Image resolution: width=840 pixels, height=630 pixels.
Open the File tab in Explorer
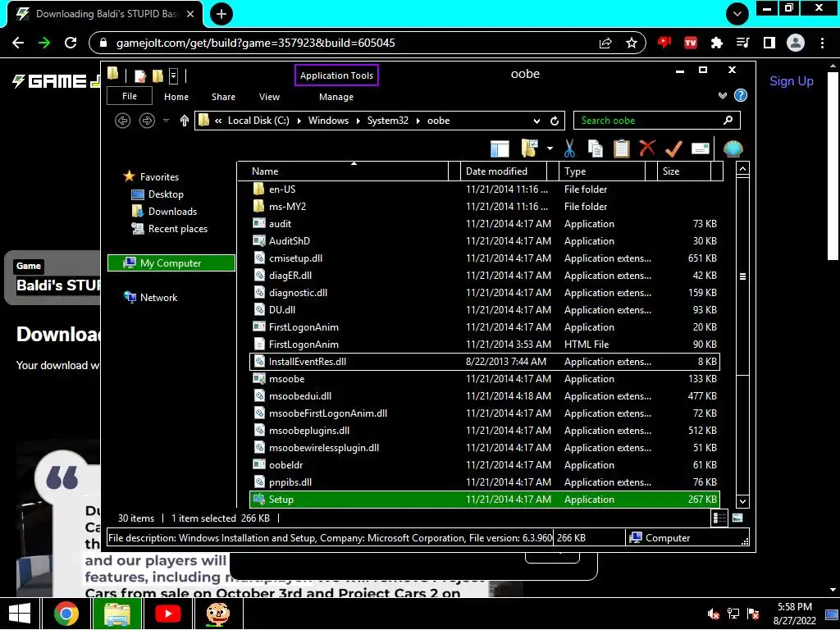(x=130, y=96)
